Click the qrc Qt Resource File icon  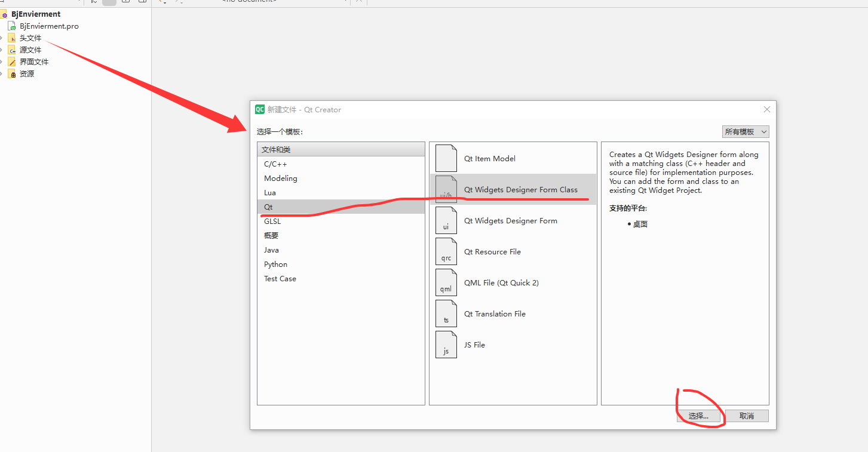click(x=446, y=251)
